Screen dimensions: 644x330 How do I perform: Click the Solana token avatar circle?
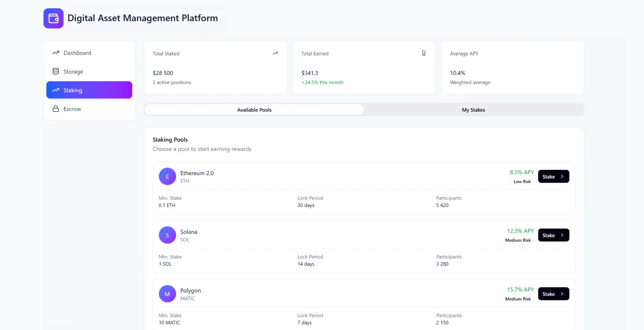167,235
